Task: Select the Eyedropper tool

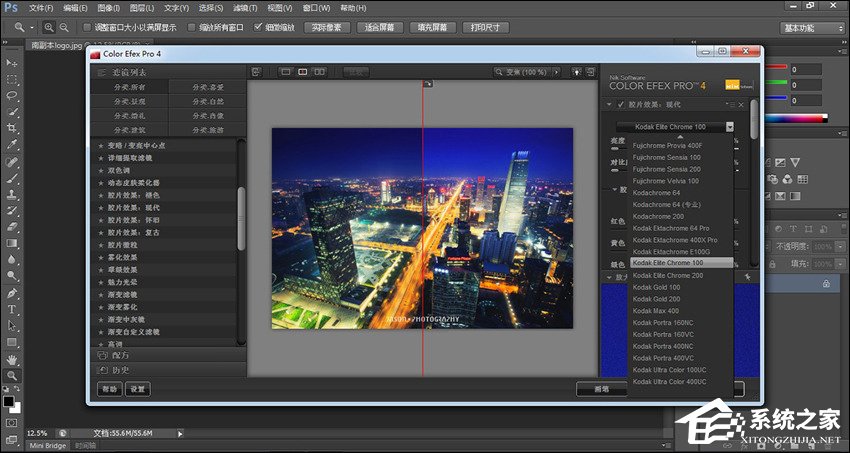Action: [x=12, y=144]
